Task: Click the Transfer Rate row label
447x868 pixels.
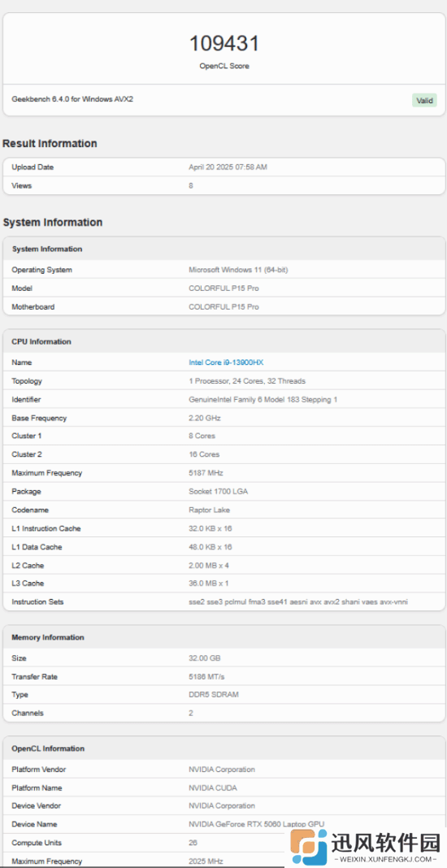Action: coord(34,676)
